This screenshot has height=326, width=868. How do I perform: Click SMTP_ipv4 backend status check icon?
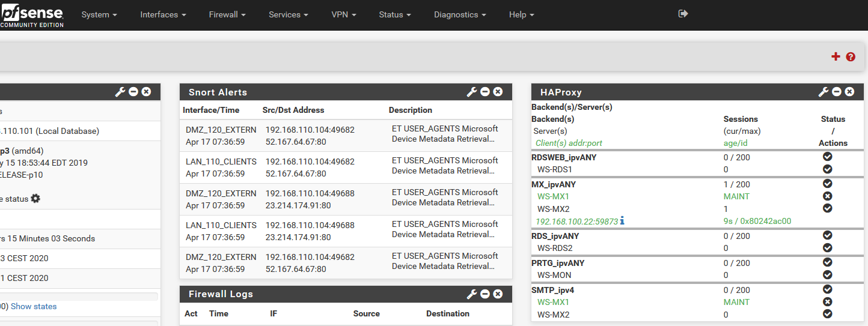point(827,289)
